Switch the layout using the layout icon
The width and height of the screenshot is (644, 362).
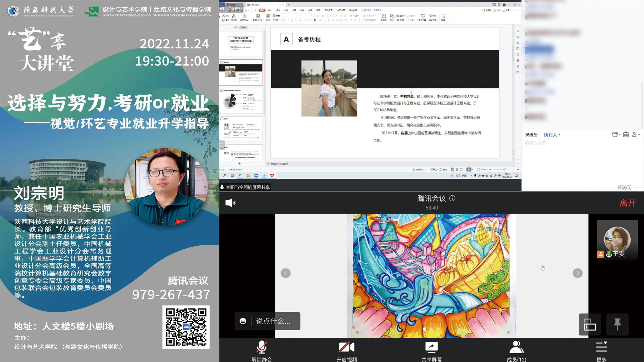click(590, 324)
